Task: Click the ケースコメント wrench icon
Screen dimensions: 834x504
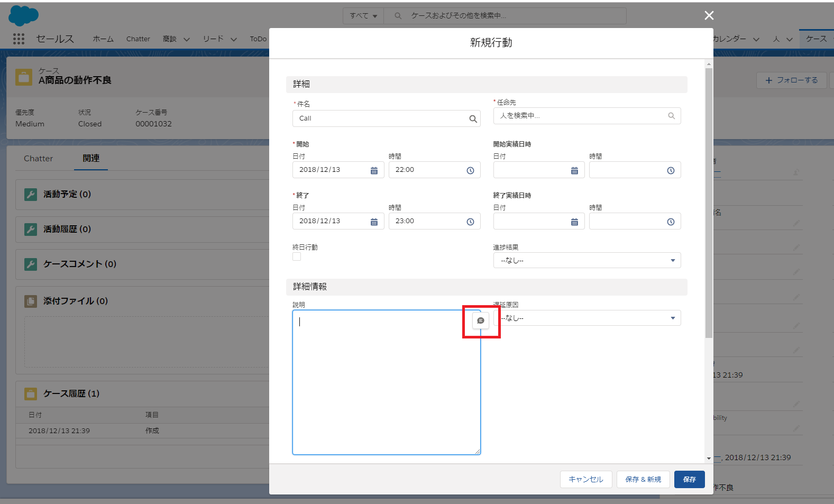Action: click(31, 264)
